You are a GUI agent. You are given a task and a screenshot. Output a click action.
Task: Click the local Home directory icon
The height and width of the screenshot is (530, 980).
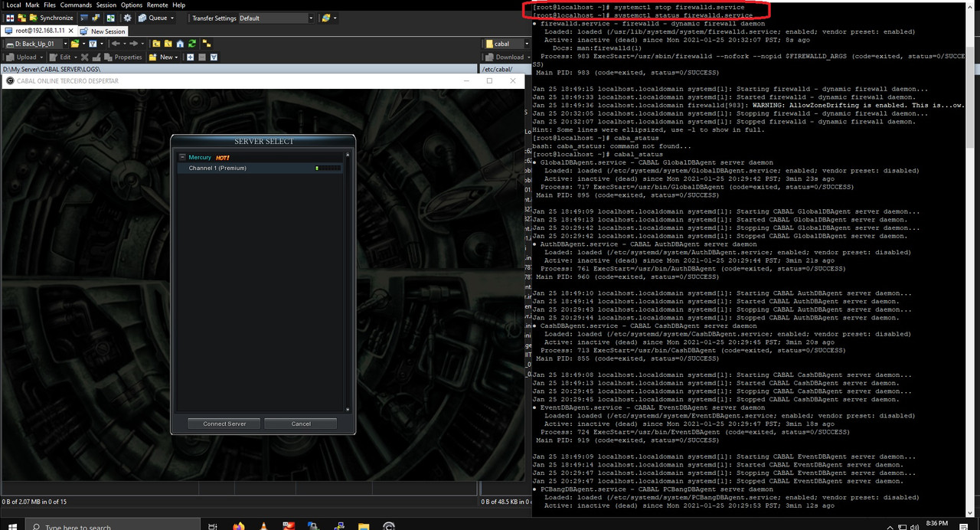[180, 44]
